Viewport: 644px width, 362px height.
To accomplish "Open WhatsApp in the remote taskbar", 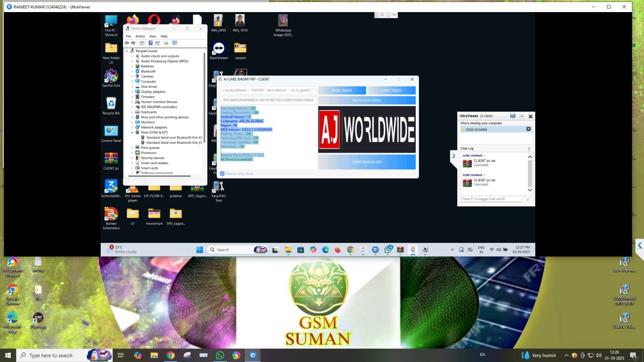I will tap(388, 250).
